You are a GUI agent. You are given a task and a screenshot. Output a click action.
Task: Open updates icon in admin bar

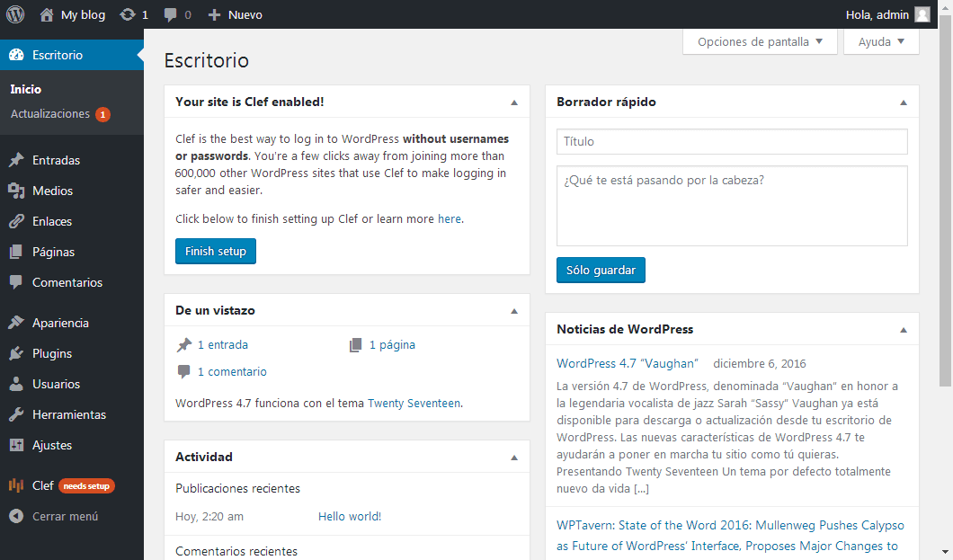point(127,14)
